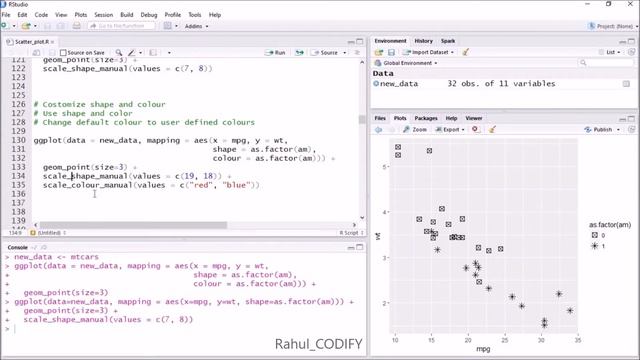The height and width of the screenshot is (360, 640).
Task: Maximize the source editor pane
Action: pos(360,42)
